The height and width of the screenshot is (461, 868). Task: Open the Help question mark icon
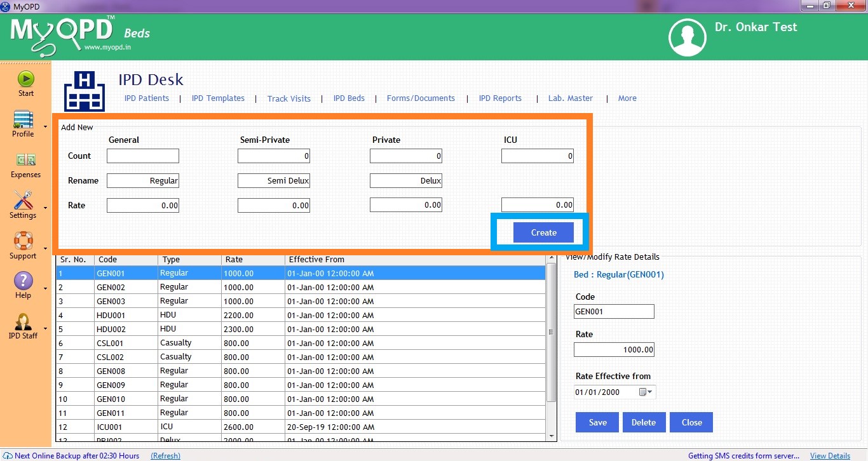point(23,281)
